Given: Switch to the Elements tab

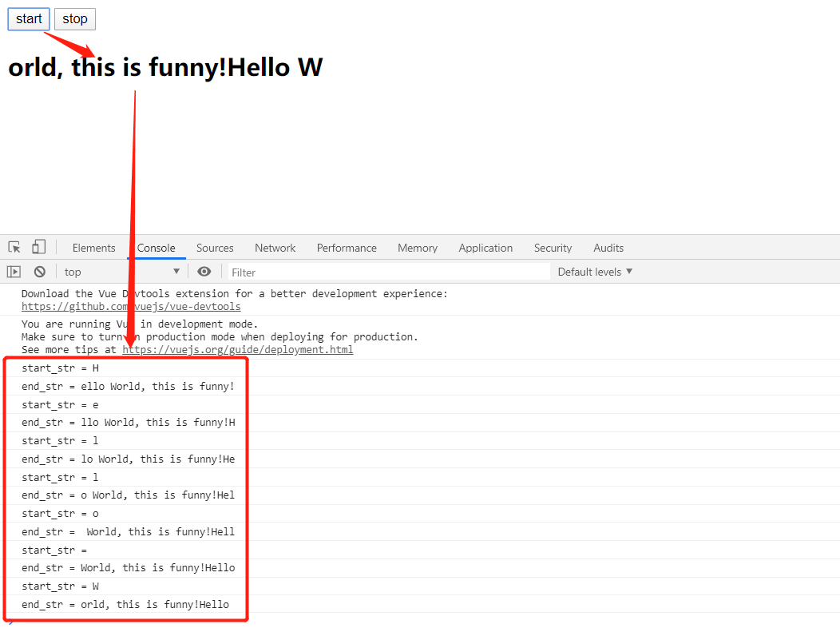Looking at the screenshot, I should 93,248.
